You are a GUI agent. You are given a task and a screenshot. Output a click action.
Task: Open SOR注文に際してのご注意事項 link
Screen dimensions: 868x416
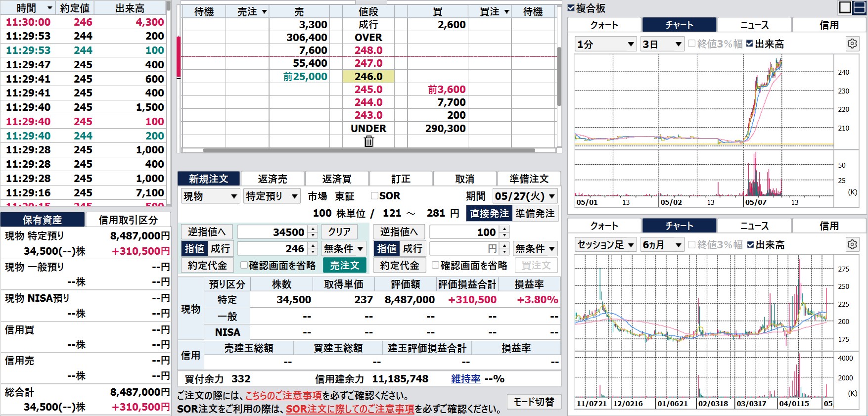(350, 409)
